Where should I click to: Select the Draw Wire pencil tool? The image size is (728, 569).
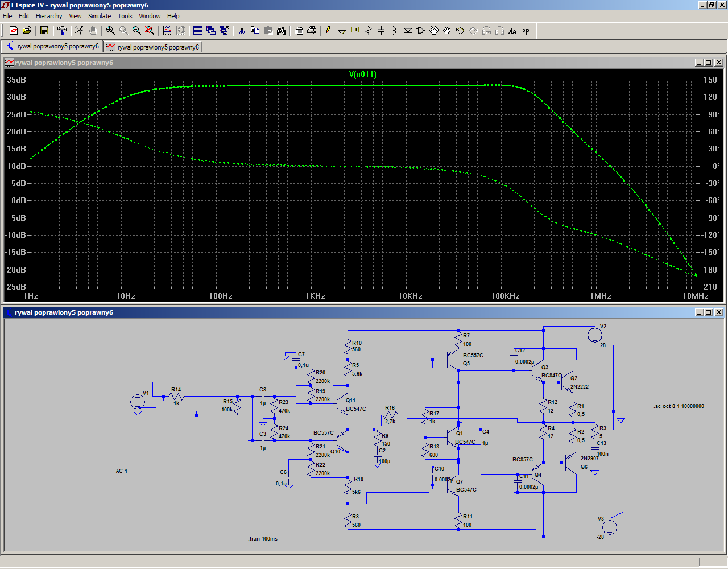pyautogui.click(x=329, y=31)
